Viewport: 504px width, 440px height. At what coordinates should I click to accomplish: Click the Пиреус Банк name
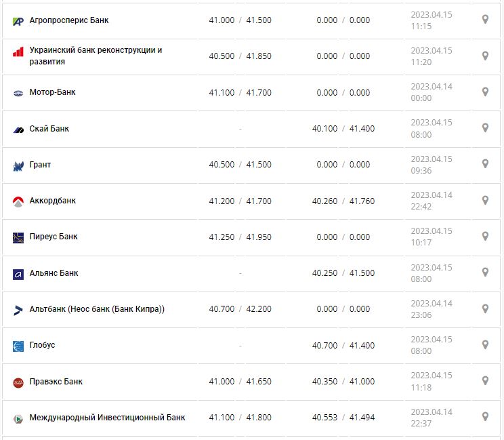54,237
